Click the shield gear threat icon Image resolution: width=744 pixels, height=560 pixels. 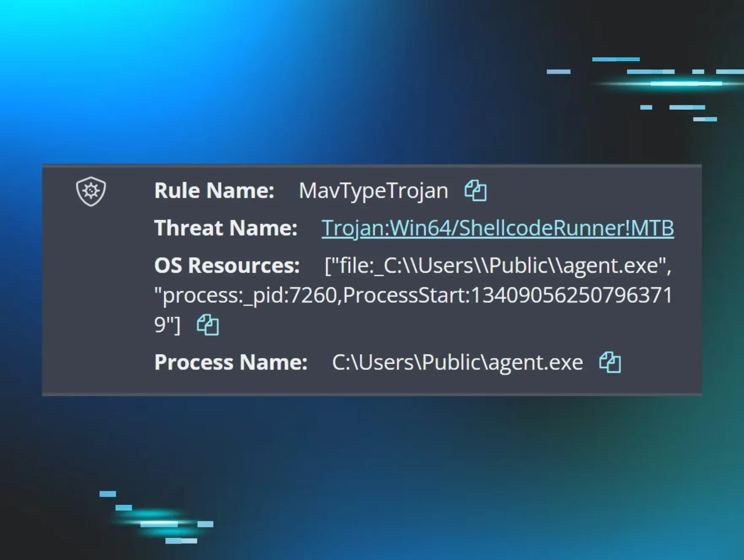(91, 191)
